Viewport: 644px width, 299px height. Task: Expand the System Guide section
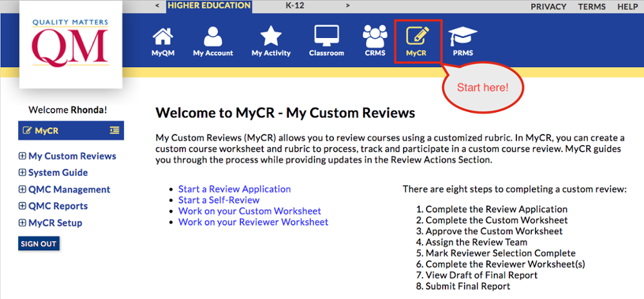(x=23, y=173)
